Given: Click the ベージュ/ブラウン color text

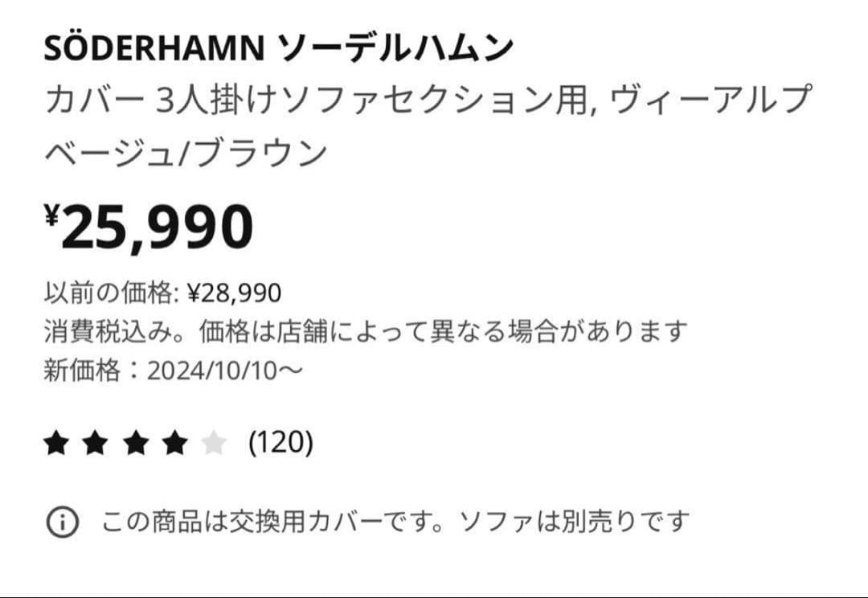Looking at the screenshot, I should (x=186, y=152).
